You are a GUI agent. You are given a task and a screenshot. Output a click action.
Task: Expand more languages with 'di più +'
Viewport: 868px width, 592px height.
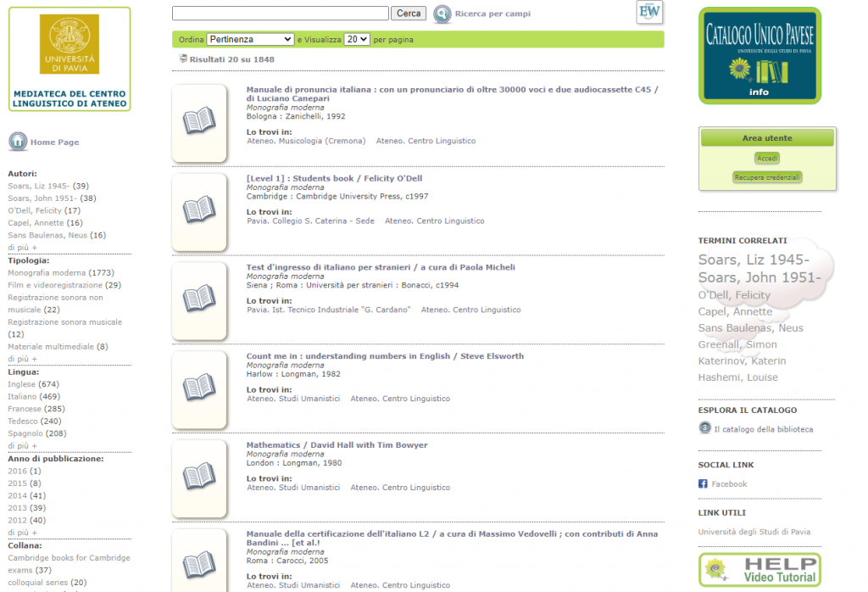coord(23,445)
